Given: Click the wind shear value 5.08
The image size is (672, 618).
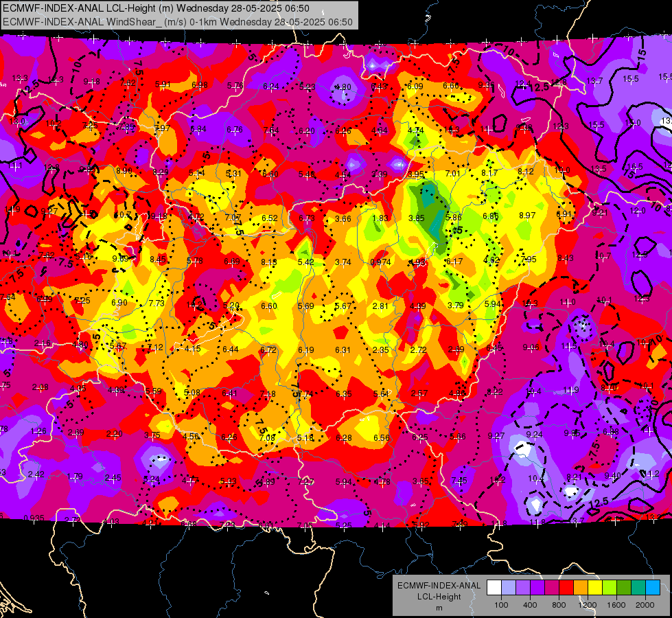Looking at the screenshot, I should (x=192, y=392).
